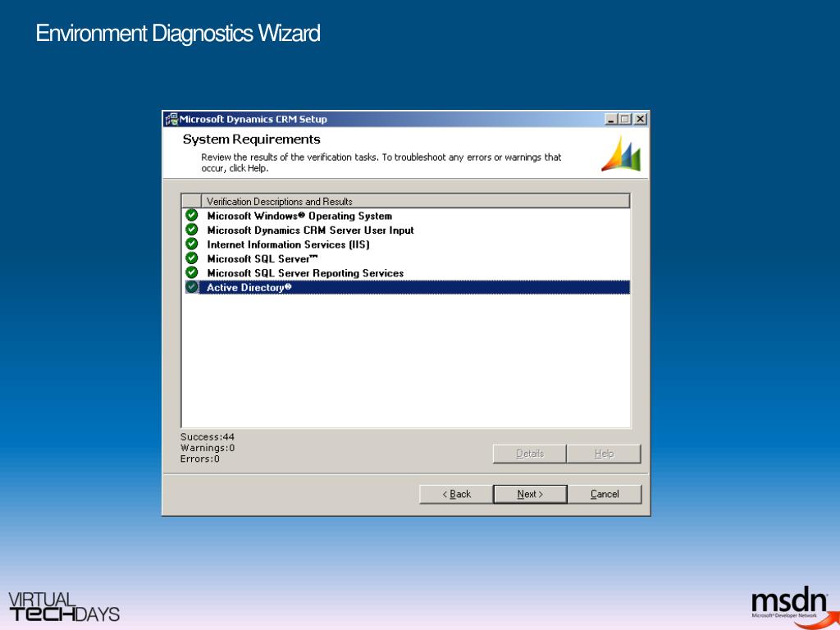
Task: Cancel the CRM setup
Action: click(605, 494)
